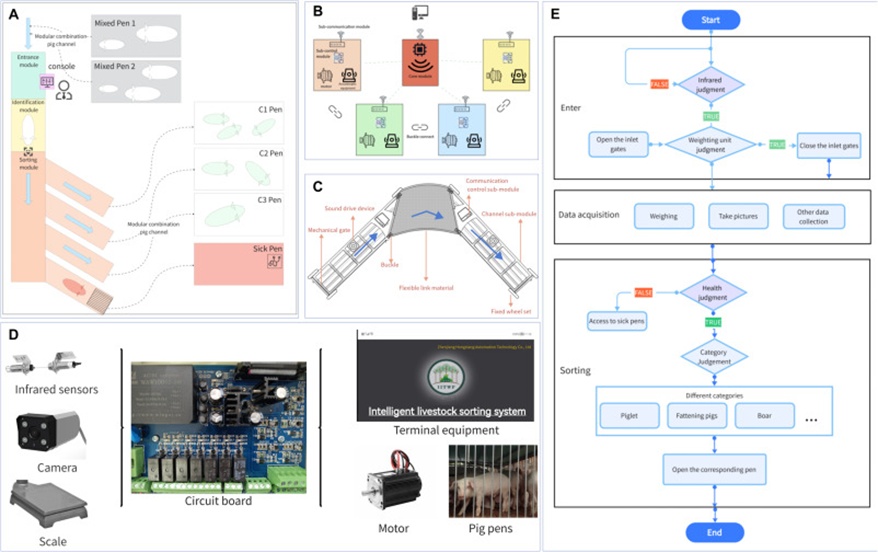Select the Mixed Pen 1 box
This screenshot has height=552, width=878.
point(136,36)
